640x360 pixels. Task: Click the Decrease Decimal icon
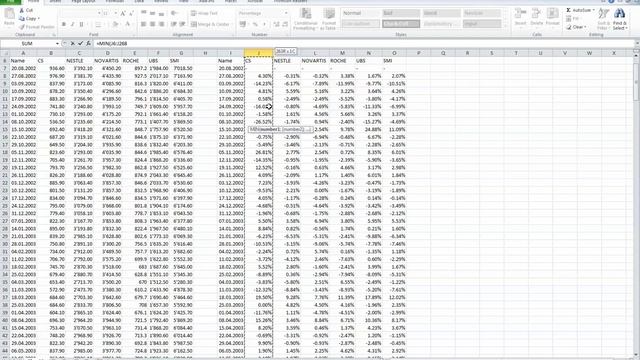[x=285, y=24]
